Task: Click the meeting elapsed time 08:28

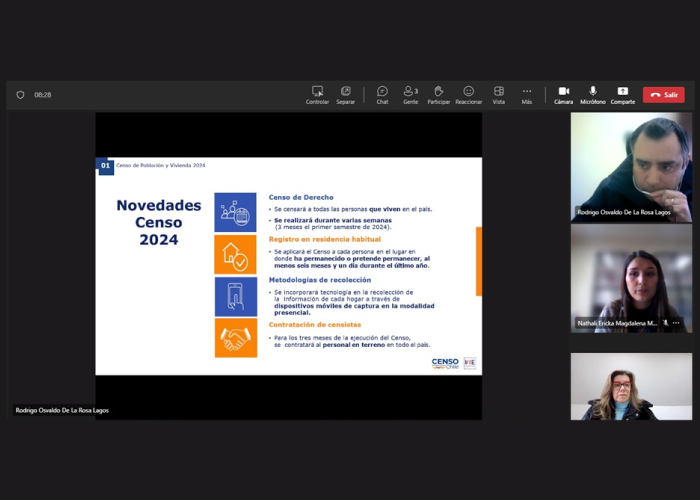Action: coord(43,95)
